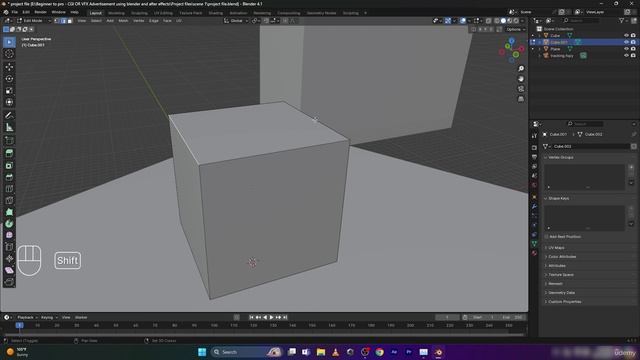The height and width of the screenshot is (360, 640).
Task: Select the Add Cube tool
Action: click(x=9, y=140)
